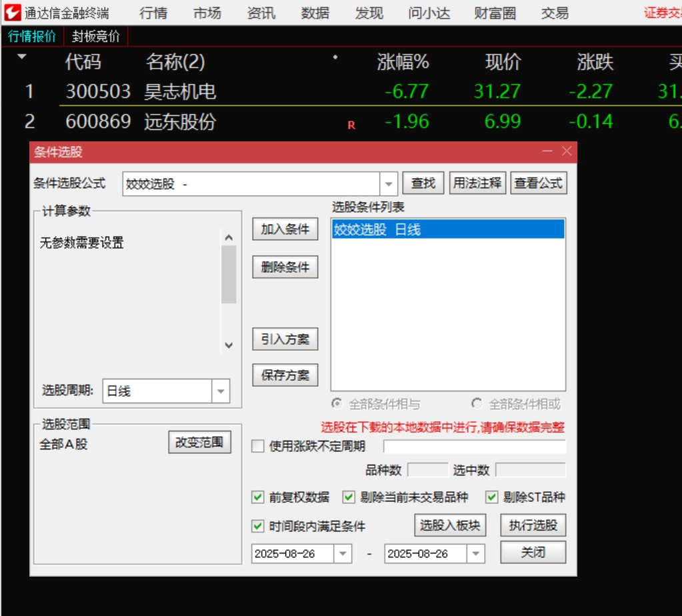Viewport: 682px width, 616px height.
Task: Open the 交易 menu
Action: 555,13
